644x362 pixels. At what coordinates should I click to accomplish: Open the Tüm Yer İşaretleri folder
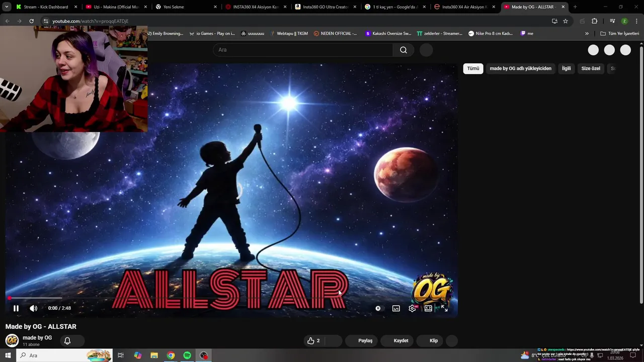(x=619, y=34)
